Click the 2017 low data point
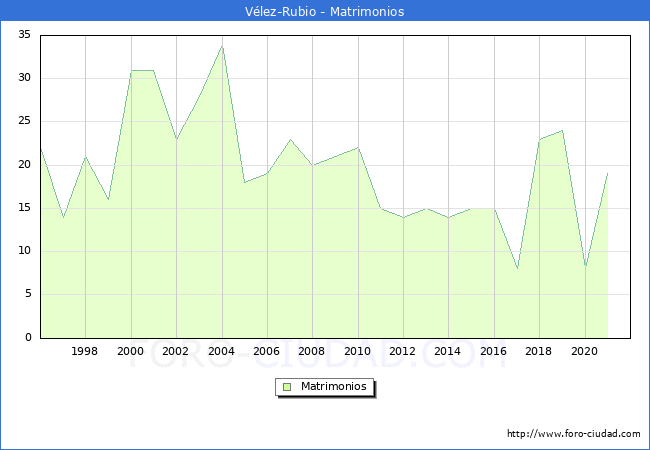Viewport: 650px width, 450px height. (517, 269)
